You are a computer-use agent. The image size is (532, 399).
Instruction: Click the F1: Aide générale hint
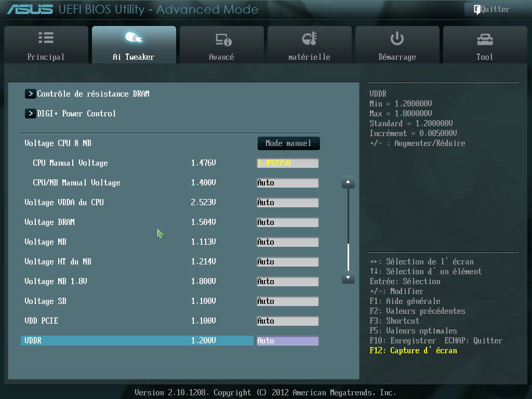tap(405, 301)
